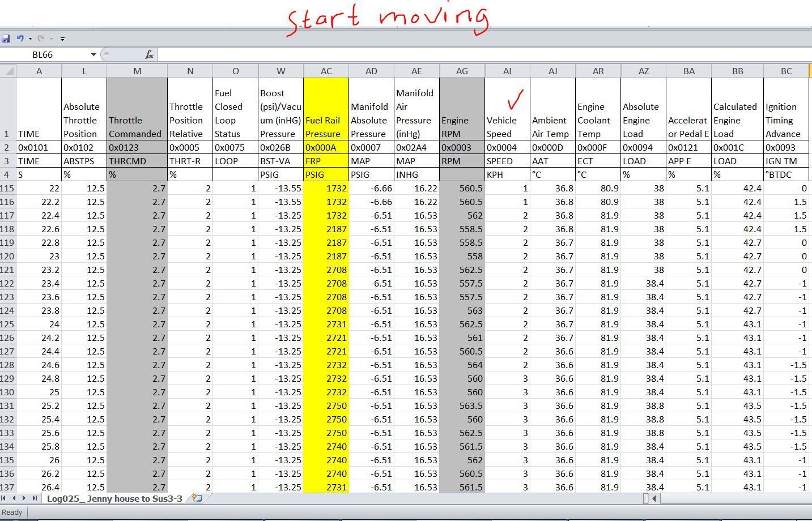Click the Select All corner triangle

click(x=8, y=71)
